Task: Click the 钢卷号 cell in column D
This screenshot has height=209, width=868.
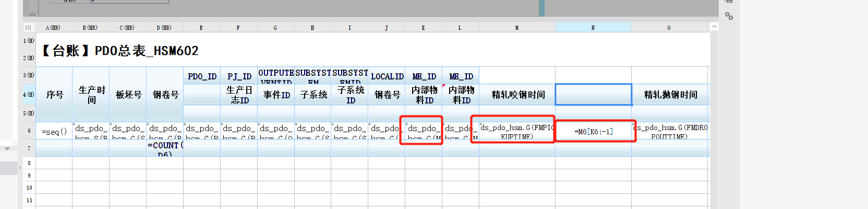Action: pyautogui.click(x=165, y=95)
